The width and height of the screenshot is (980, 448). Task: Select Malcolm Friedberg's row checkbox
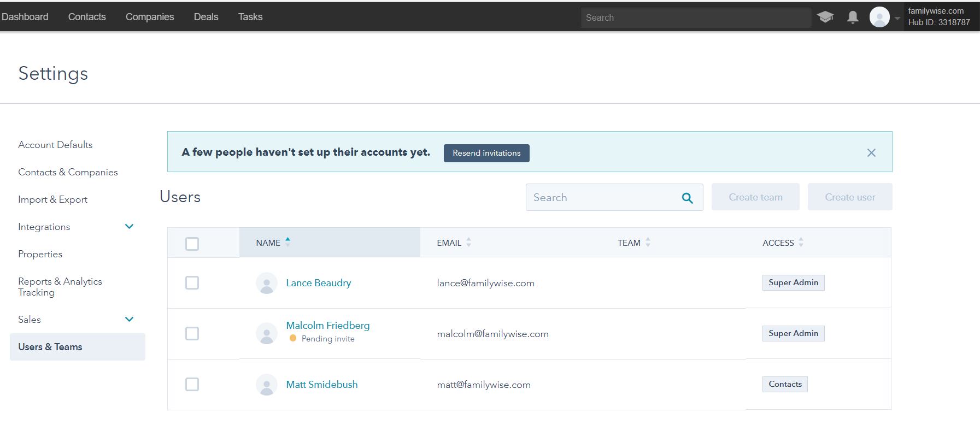[192, 334]
